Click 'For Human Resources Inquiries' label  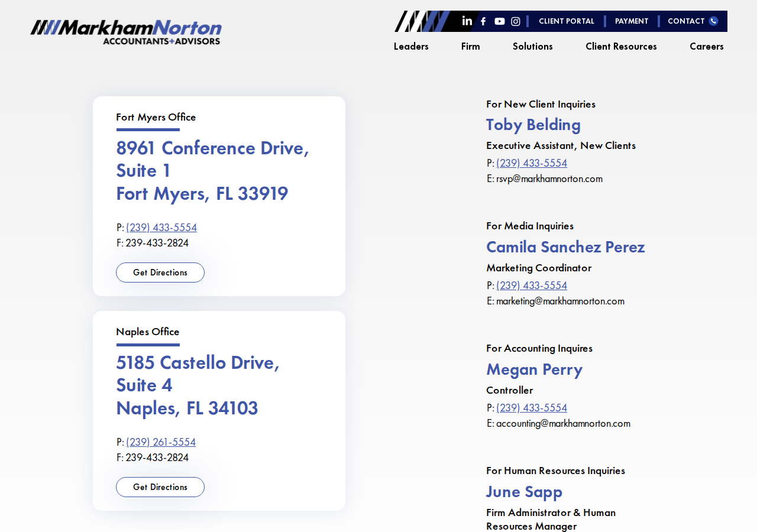pos(556,471)
